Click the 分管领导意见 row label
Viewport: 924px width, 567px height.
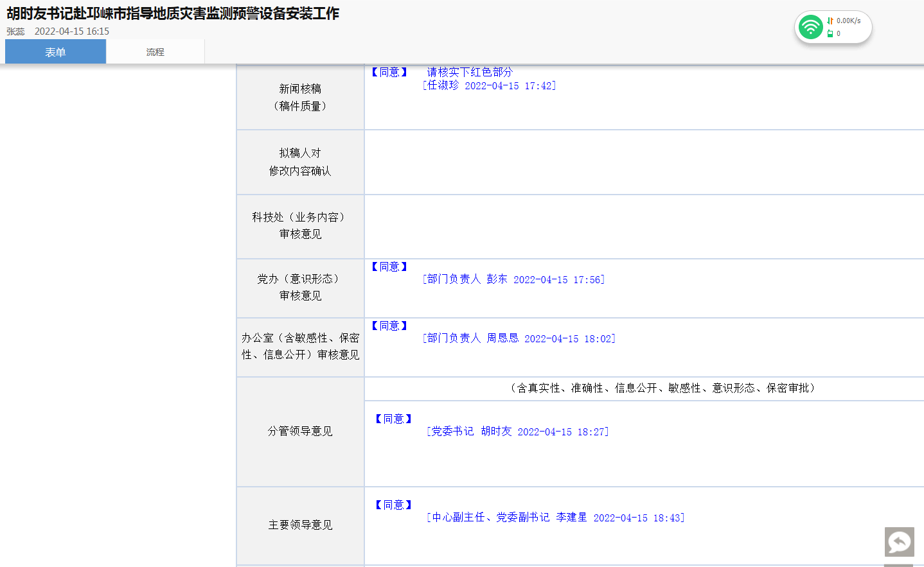click(300, 431)
